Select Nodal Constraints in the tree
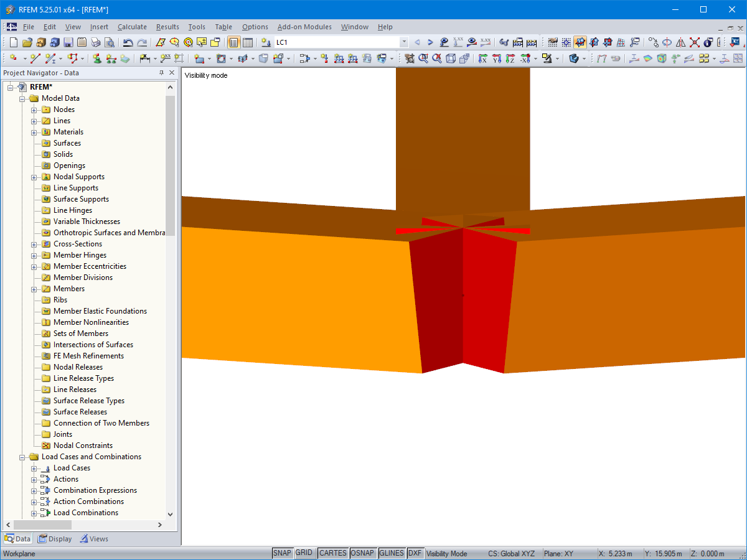 click(x=83, y=446)
